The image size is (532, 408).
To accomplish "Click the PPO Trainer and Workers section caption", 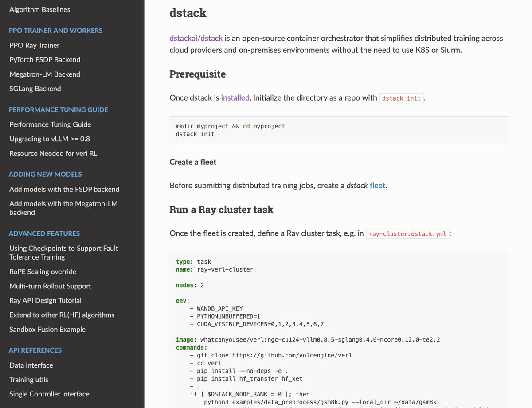I will (55, 31).
